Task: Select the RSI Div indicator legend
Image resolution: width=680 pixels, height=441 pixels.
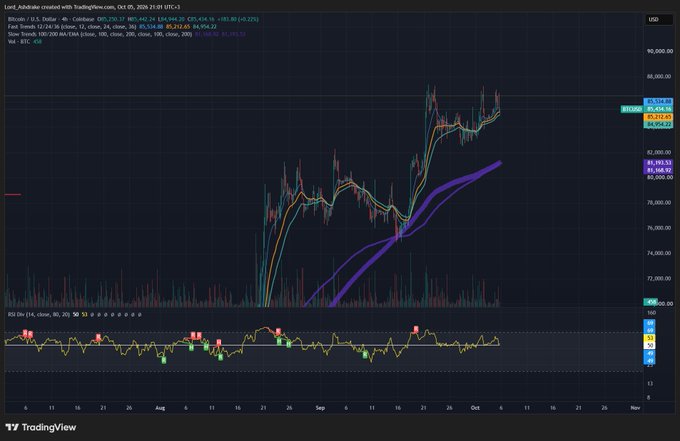Action: pos(39,314)
